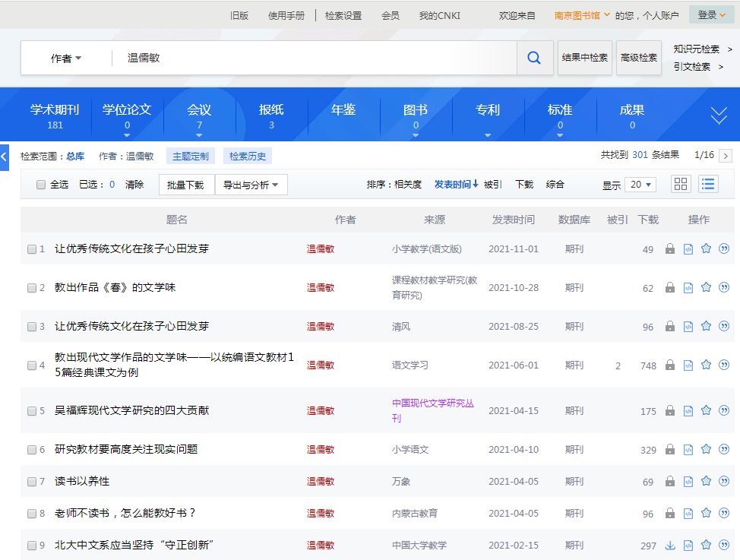Open HTML reading for 语文学习 article row
Viewport: 740px width, 560px height.
point(688,365)
